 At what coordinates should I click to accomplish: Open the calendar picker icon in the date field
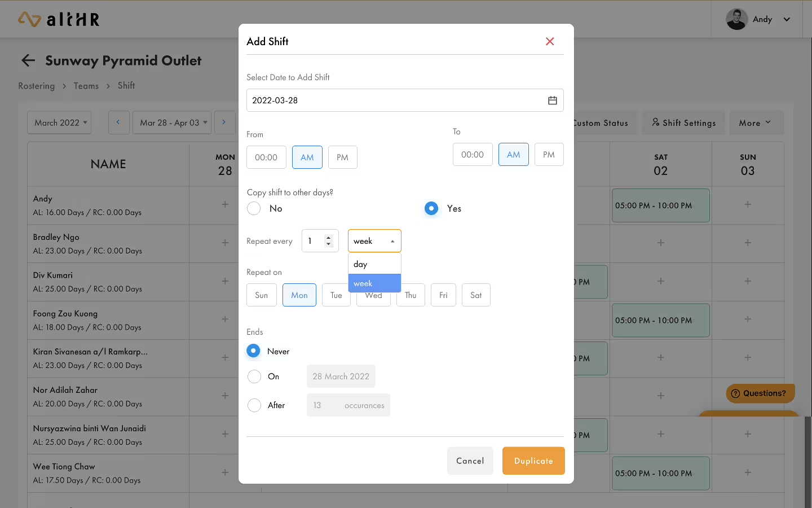click(552, 100)
